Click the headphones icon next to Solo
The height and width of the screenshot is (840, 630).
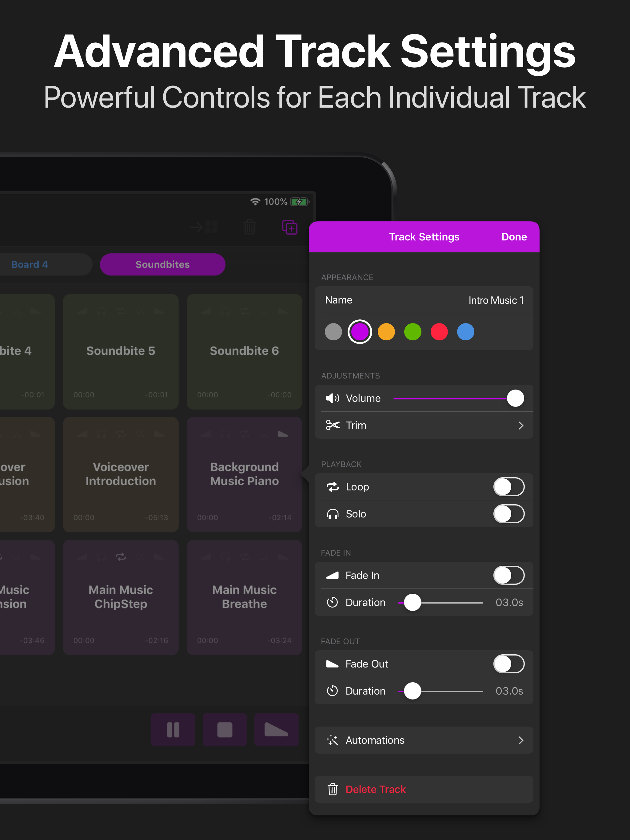click(x=332, y=514)
